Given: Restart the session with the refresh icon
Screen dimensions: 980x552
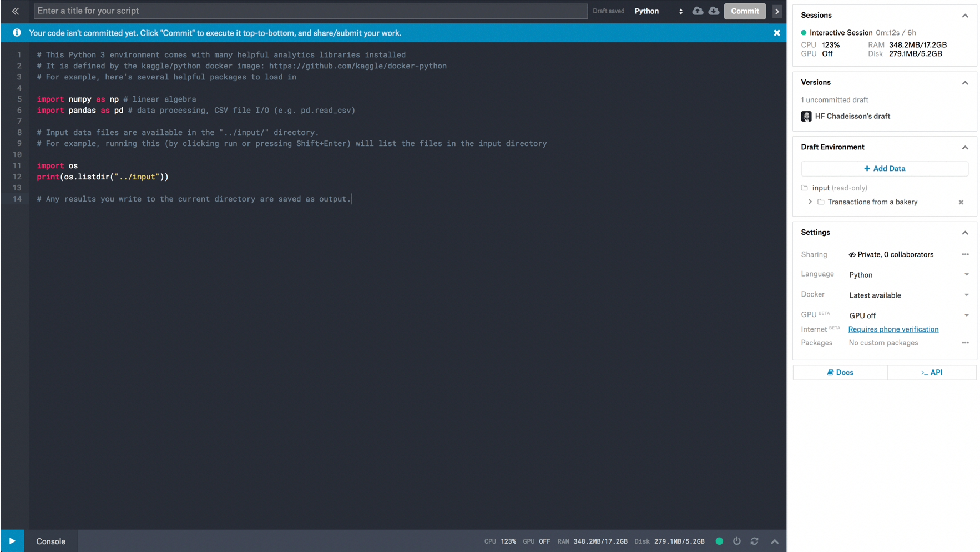Looking at the screenshot, I should (754, 541).
